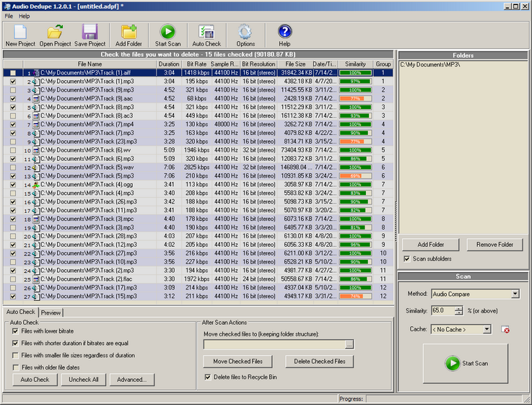Screen dimensions: 532x405
Task: Open the Cache dropdown list
Action: coord(487,329)
